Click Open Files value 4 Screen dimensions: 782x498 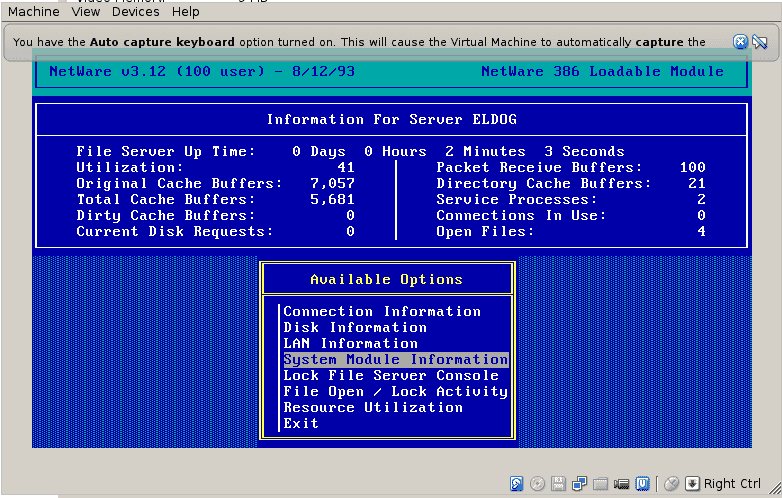pos(701,231)
